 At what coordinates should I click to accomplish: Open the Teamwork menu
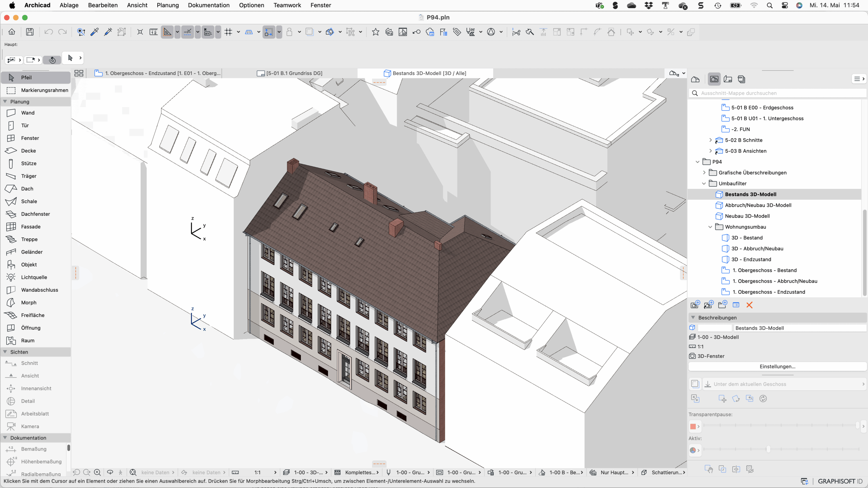(x=287, y=5)
